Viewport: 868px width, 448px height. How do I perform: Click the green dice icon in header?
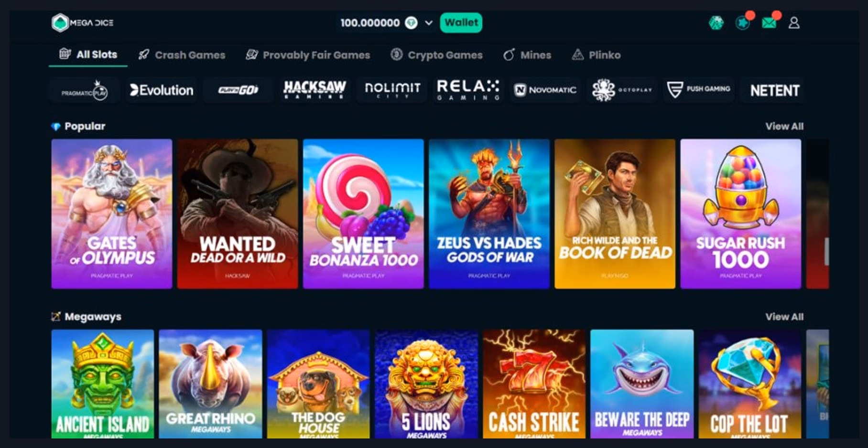(716, 22)
